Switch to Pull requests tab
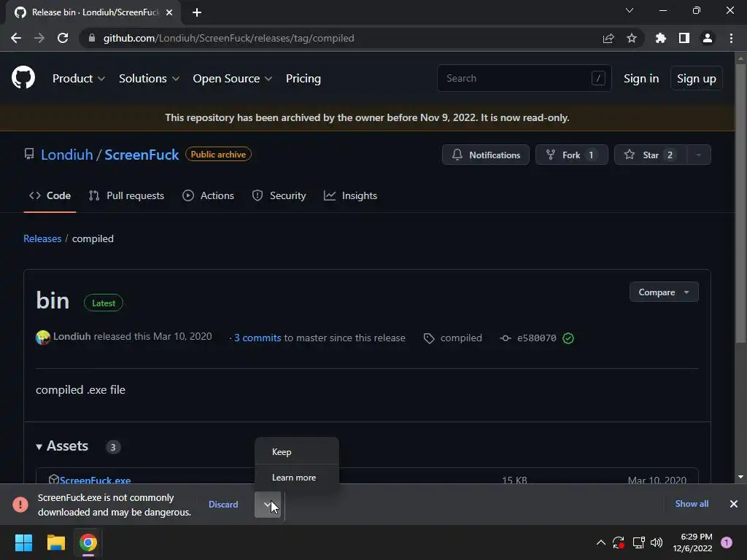This screenshot has height=560, width=747. point(126,195)
